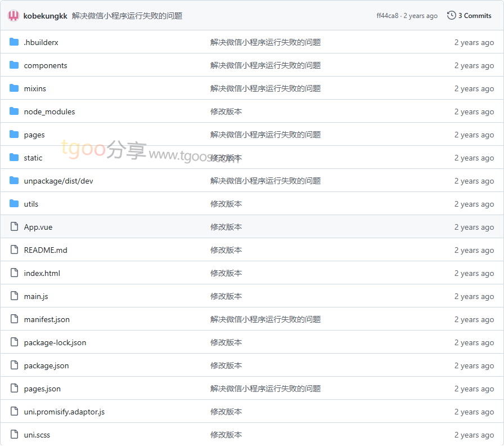Click the folder icon next to node_modules
The height and width of the screenshot is (446, 504).
[14, 111]
